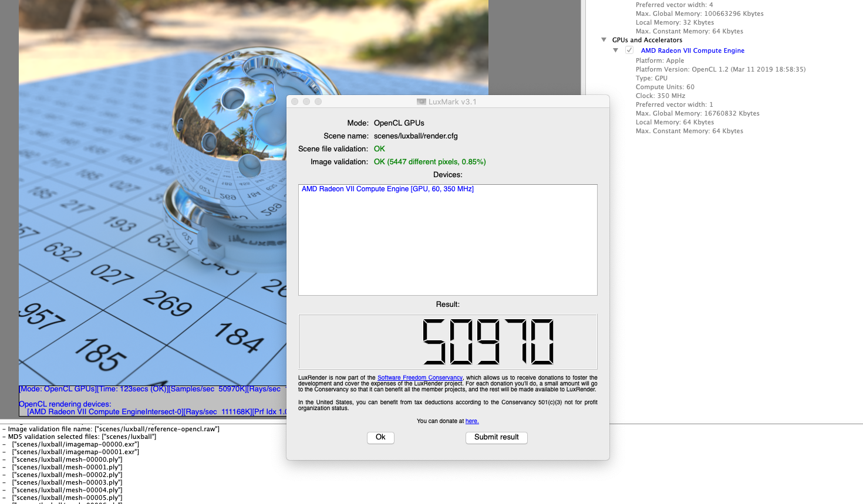Click the rendered LuxBall image
Screen dimensions: 863x504
point(254,192)
